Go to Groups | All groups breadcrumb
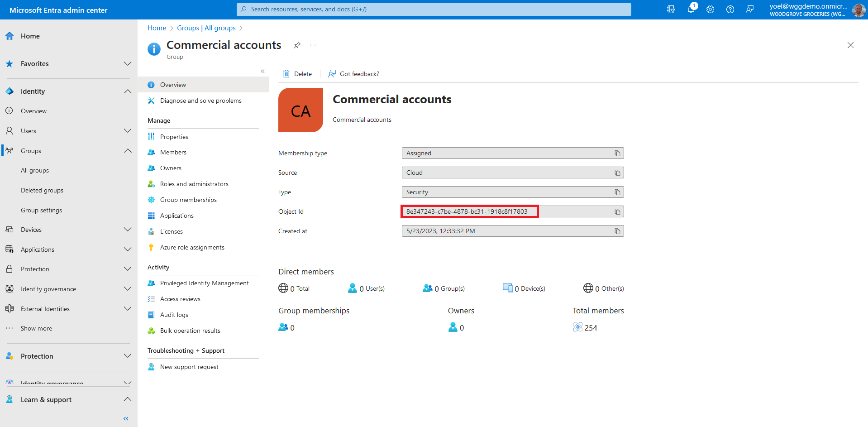The height and width of the screenshot is (427, 868). tap(206, 28)
